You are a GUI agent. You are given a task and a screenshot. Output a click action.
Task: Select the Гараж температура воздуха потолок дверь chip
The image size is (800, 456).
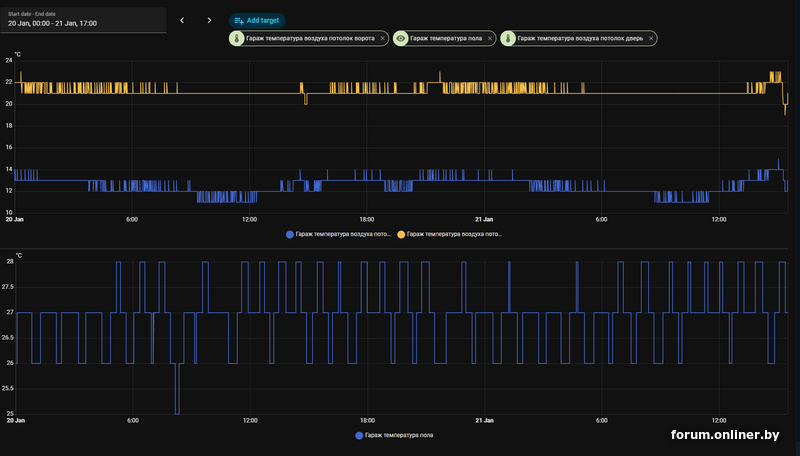click(x=580, y=38)
